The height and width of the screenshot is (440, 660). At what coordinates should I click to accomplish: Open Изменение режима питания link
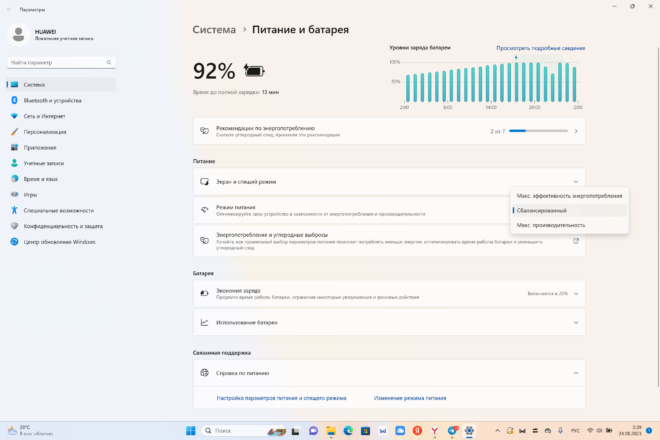point(410,398)
